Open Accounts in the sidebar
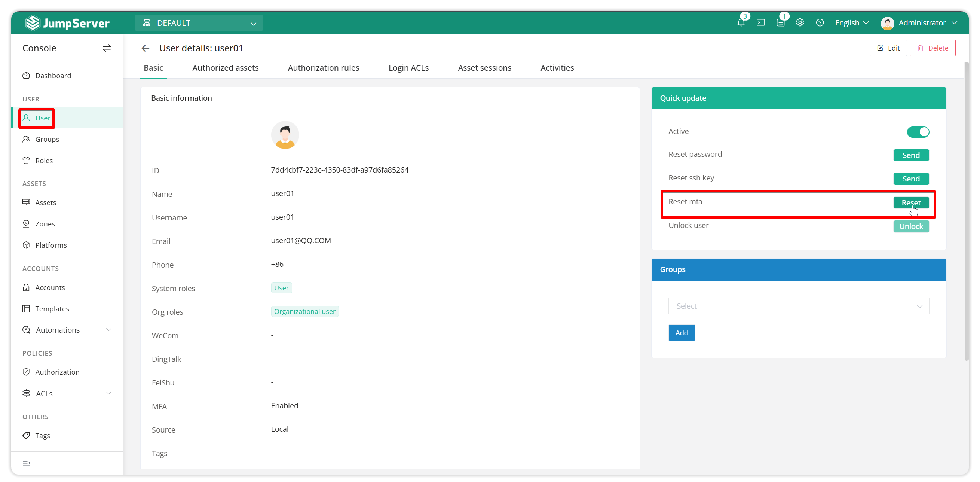This screenshot has width=980, height=482. [x=68, y=287]
